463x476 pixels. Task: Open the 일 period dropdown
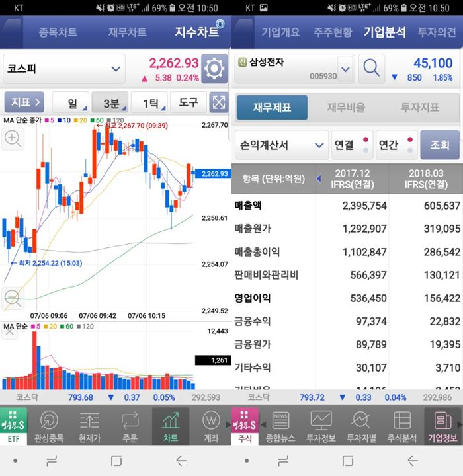[71, 102]
